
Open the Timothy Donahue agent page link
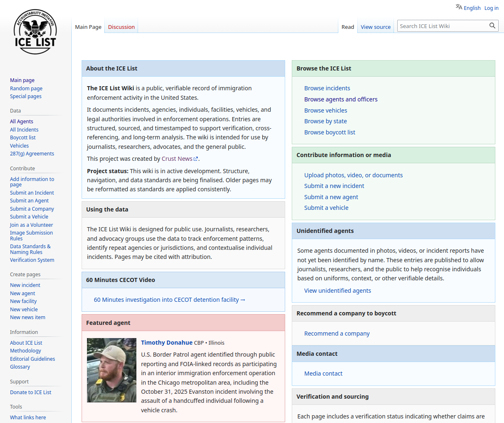coord(166,343)
